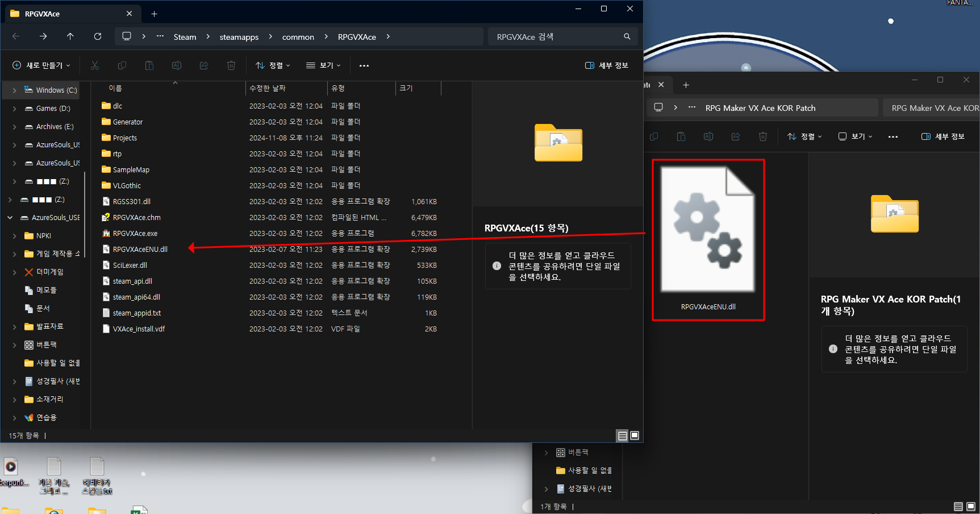
Task: Select the dlc folder
Action: click(x=112, y=106)
